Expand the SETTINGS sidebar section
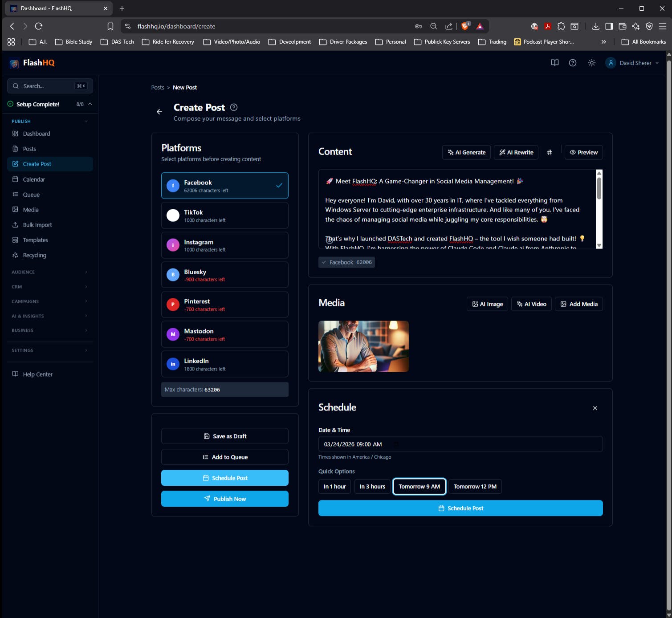This screenshot has width=672, height=618. pos(86,350)
